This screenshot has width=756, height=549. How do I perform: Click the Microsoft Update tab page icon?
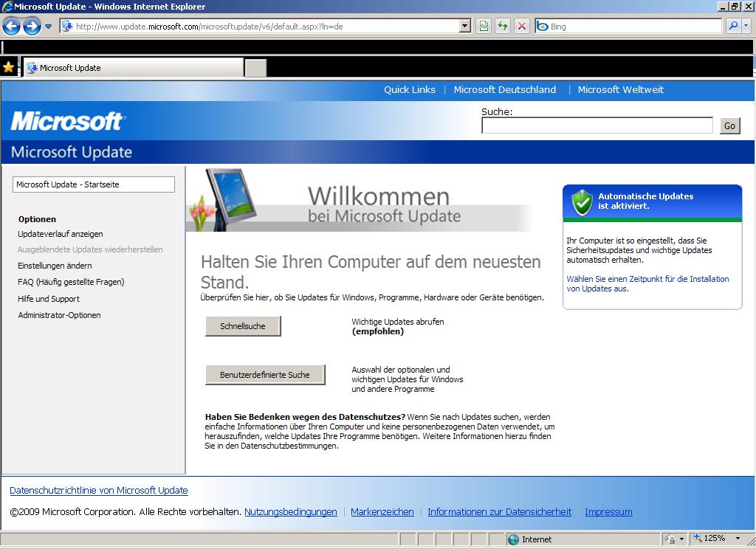32,68
